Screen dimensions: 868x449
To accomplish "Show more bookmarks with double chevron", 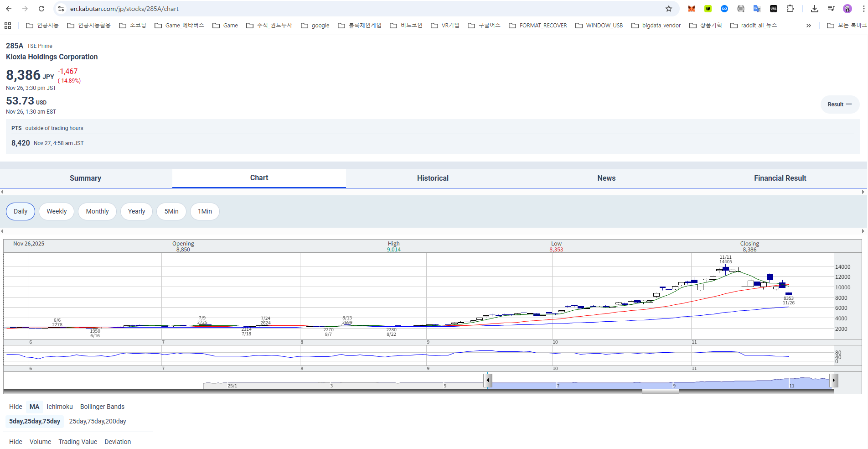I will pyautogui.click(x=808, y=26).
